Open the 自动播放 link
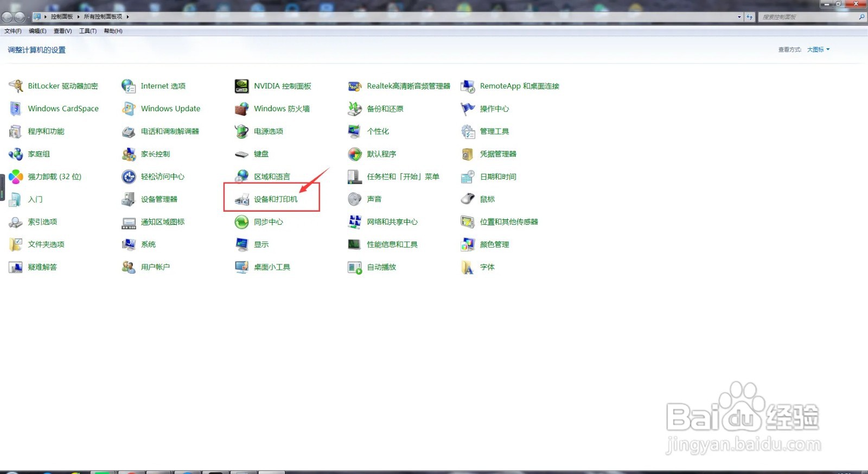Screen dimensions: 868x474 381,267
